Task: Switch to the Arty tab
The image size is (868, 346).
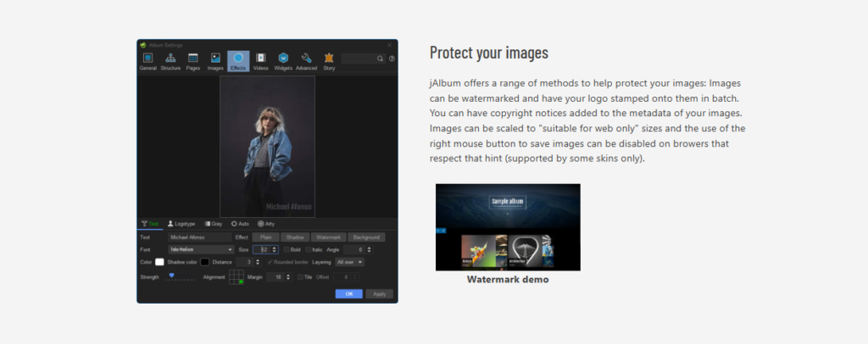Action: coord(266,224)
